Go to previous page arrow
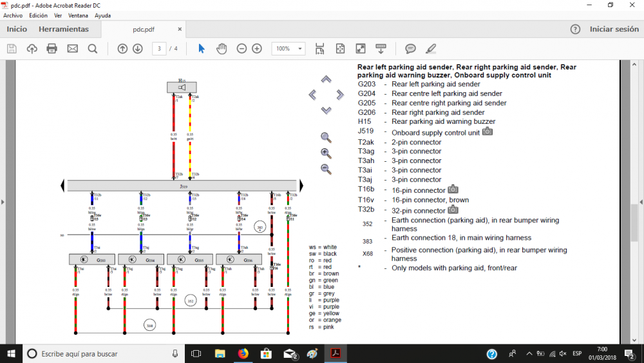This screenshot has width=644, height=363. 122,48
